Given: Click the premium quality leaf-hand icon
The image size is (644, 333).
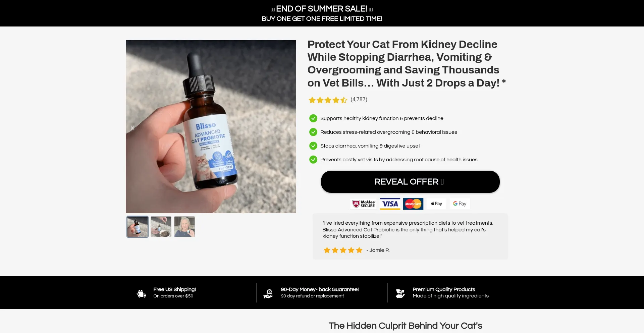Looking at the screenshot, I should (400, 293).
